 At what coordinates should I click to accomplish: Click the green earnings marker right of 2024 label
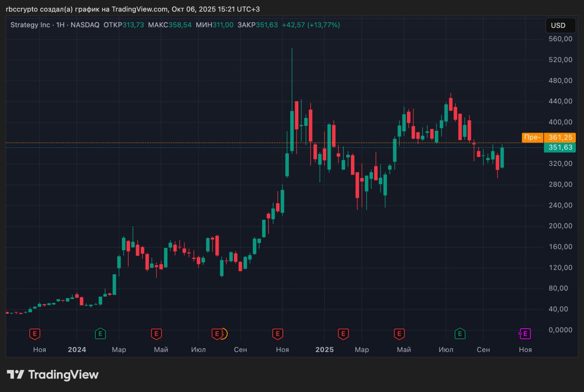100,334
